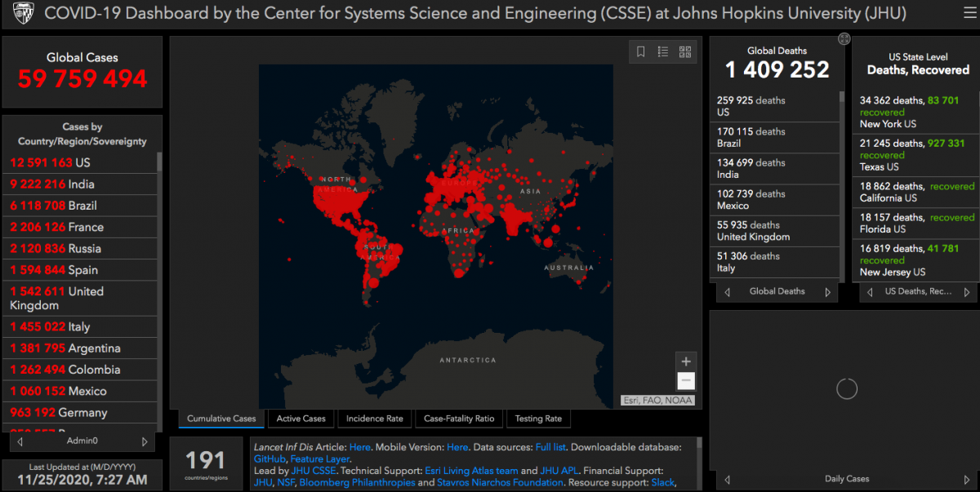
Task: Select US row with 12 591 163 cases
Action: pyautogui.click(x=79, y=162)
